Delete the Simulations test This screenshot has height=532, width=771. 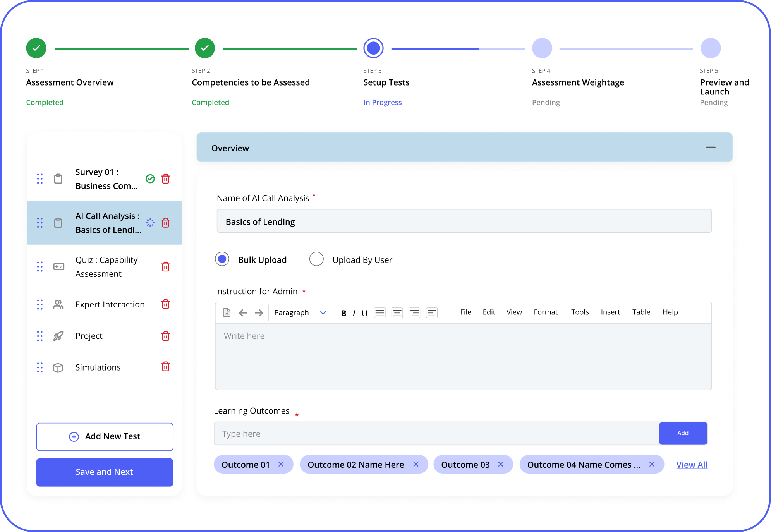click(166, 367)
